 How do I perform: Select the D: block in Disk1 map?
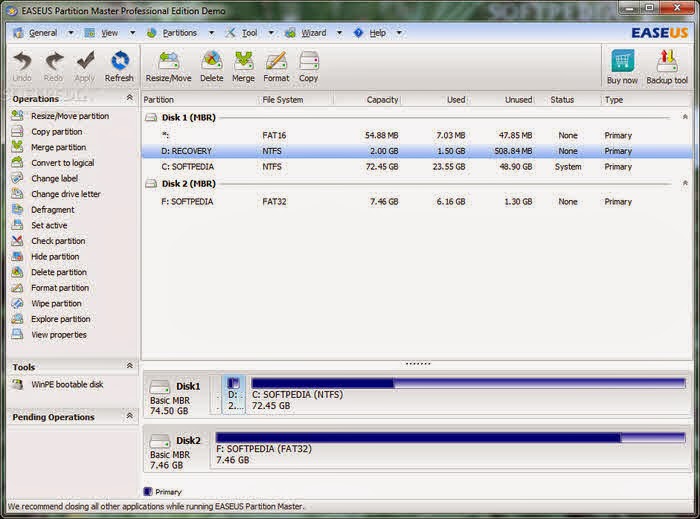[233, 394]
